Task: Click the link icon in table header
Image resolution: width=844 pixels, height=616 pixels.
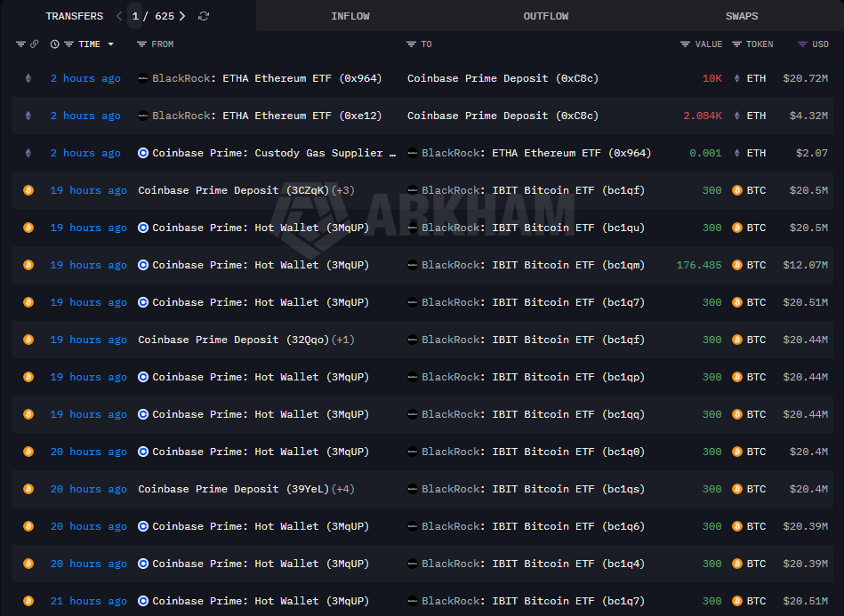Action: coord(34,44)
